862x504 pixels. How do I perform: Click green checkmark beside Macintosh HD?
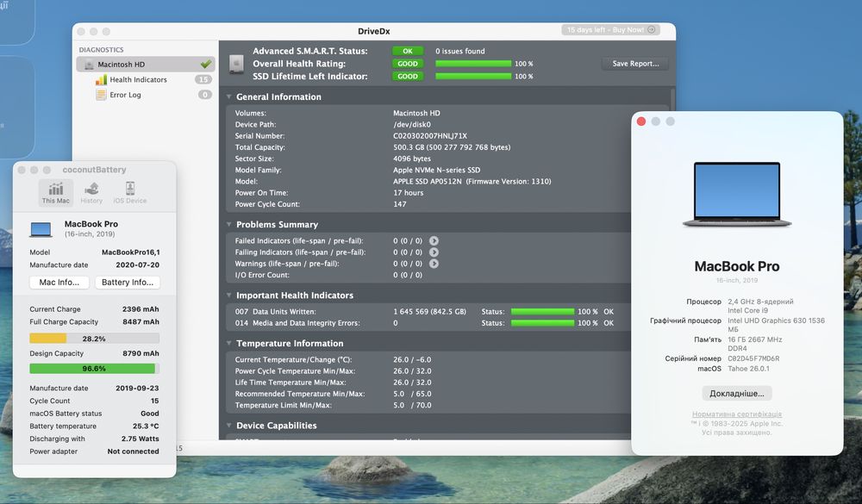pos(206,65)
